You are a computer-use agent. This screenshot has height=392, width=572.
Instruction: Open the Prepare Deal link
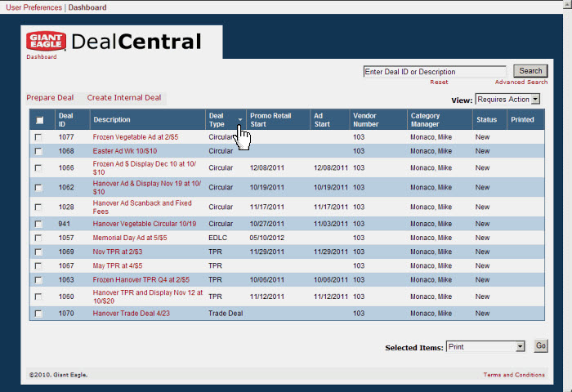tap(50, 98)
